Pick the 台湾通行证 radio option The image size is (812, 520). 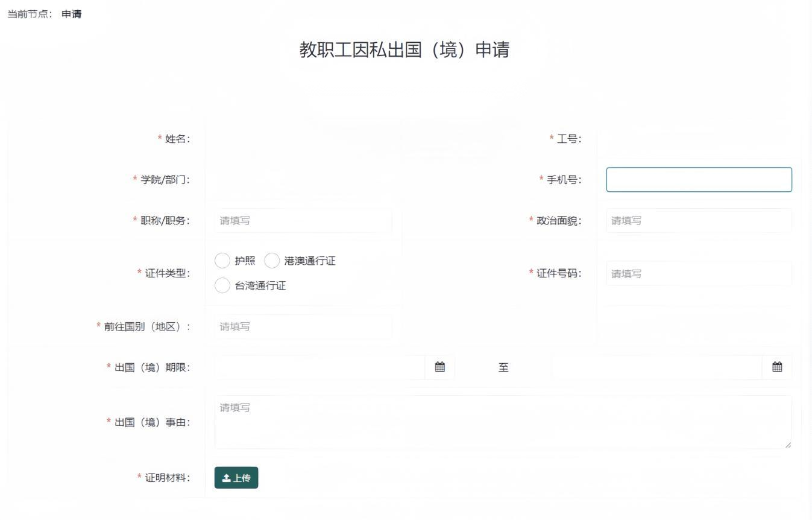click(222, 285)
